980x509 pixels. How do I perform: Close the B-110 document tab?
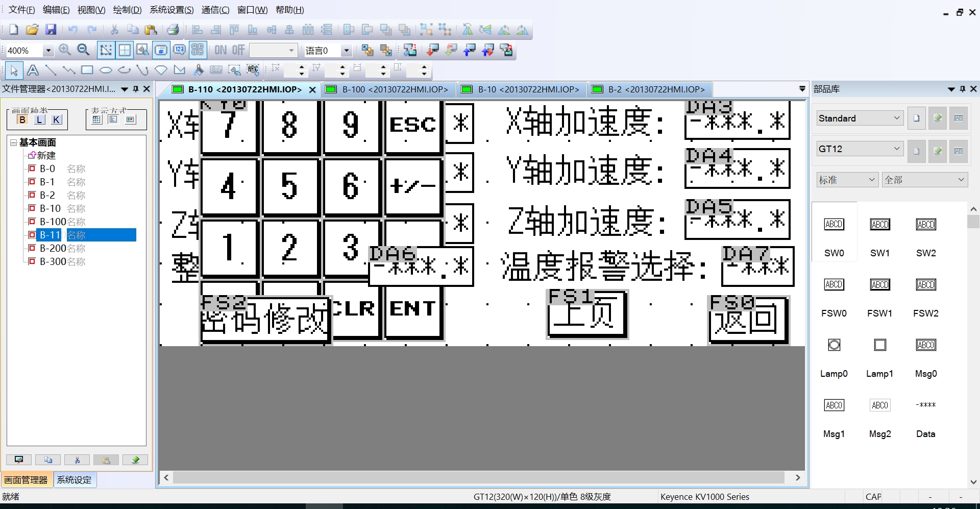312,90
